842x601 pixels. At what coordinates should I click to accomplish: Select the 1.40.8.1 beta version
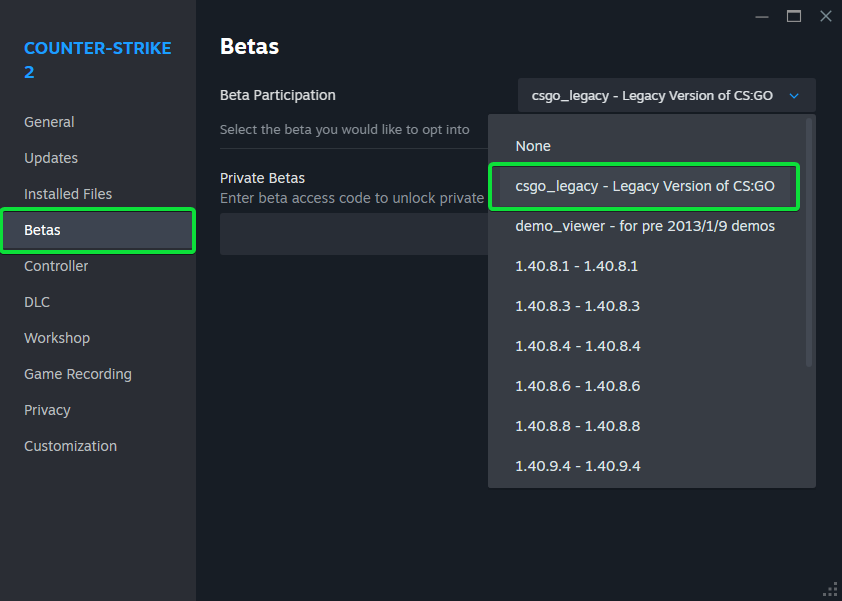coord(576,266)
